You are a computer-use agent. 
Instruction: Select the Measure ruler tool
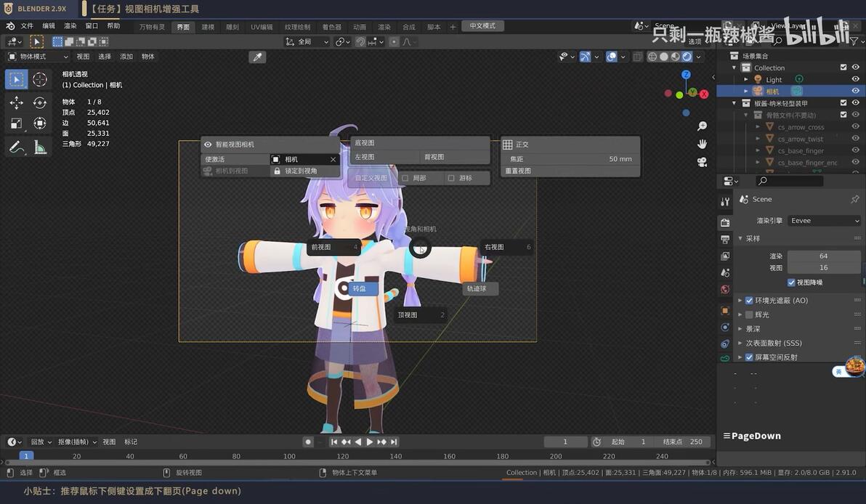40,147
